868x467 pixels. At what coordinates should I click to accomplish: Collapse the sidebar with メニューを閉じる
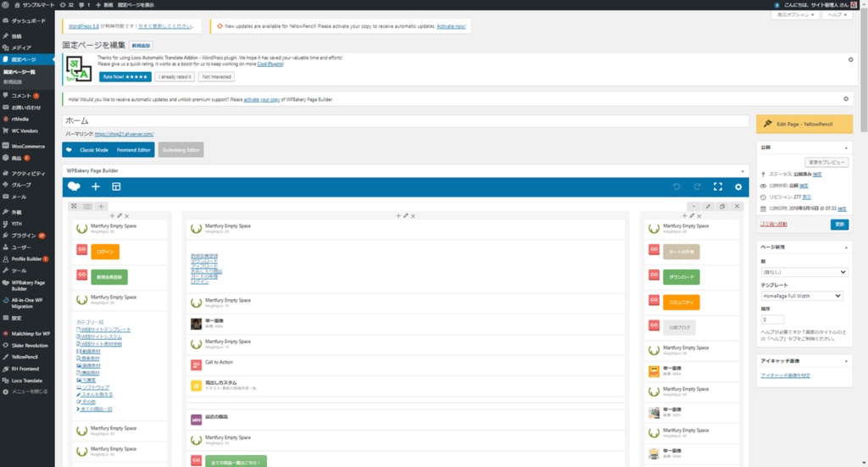[x=27, y=392]
